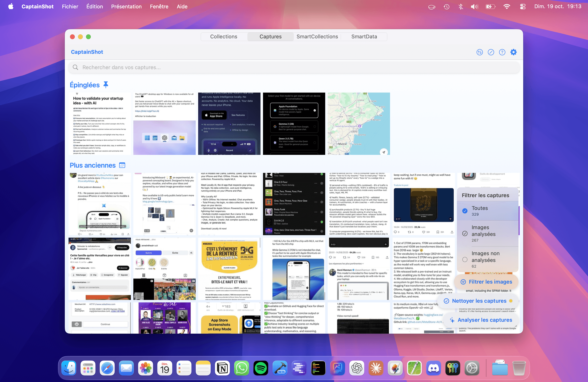The height and width of the screenshot is (382, 588).
Task: Click the Rechercher dans vos captures field
Action: coord(294,67)
